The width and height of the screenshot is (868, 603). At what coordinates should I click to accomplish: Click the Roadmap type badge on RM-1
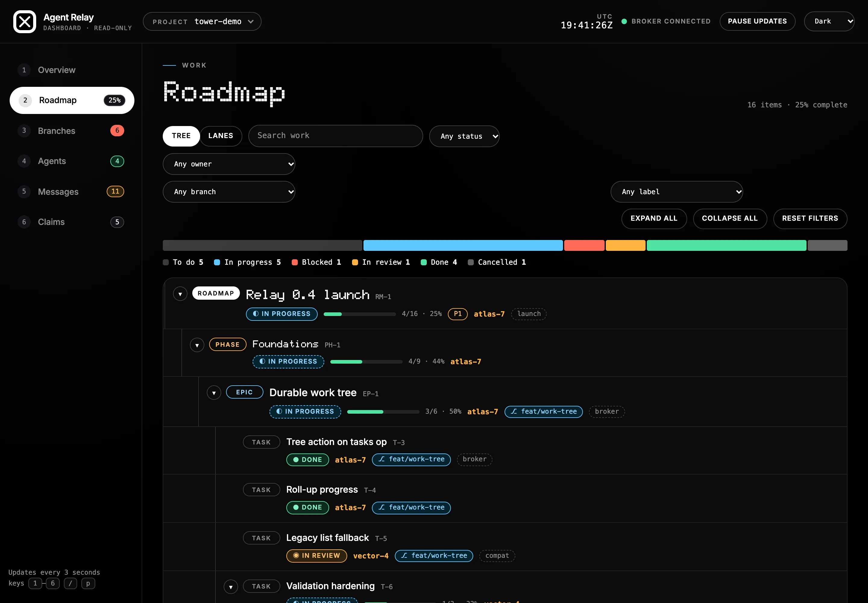point(216,293)
